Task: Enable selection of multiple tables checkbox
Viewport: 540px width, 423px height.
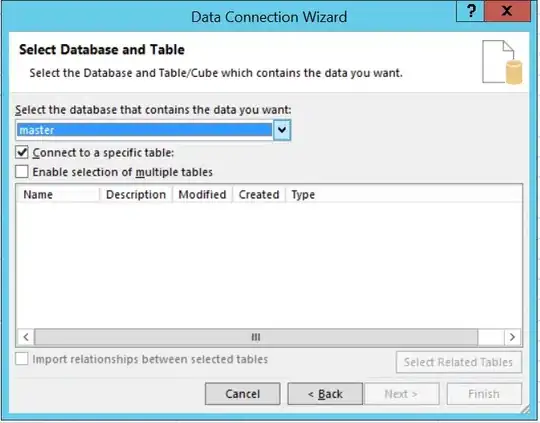Action: pyautogui.click(x=22, y=172)
